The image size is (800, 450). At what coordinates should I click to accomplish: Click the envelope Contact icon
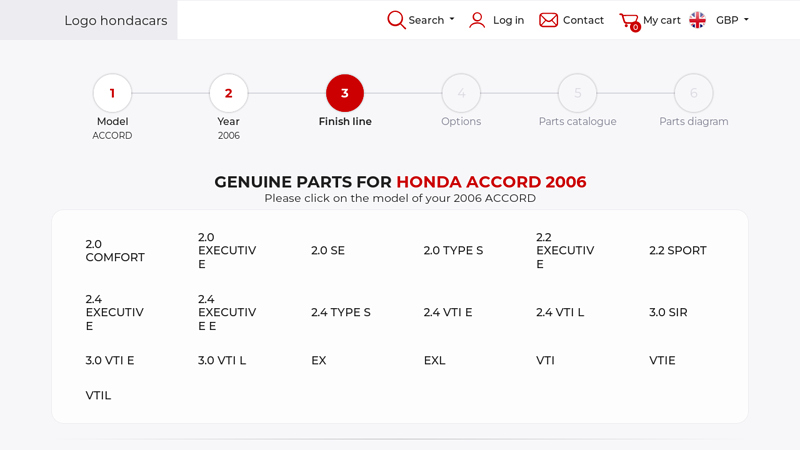548,20
